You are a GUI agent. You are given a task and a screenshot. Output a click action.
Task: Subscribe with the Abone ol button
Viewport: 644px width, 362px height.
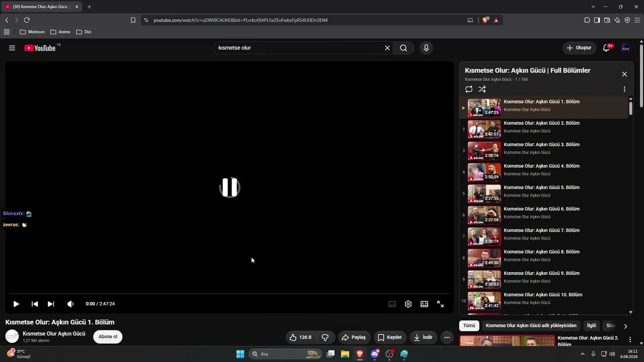click(x=108, y=337)
